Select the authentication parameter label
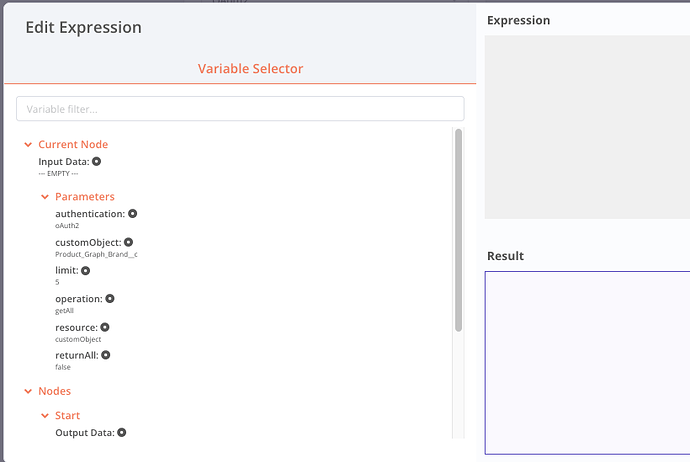 [90, 213]
